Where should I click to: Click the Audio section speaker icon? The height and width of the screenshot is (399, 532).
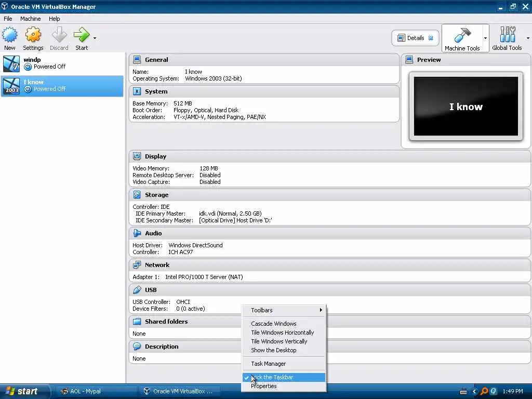coord(137,233)
